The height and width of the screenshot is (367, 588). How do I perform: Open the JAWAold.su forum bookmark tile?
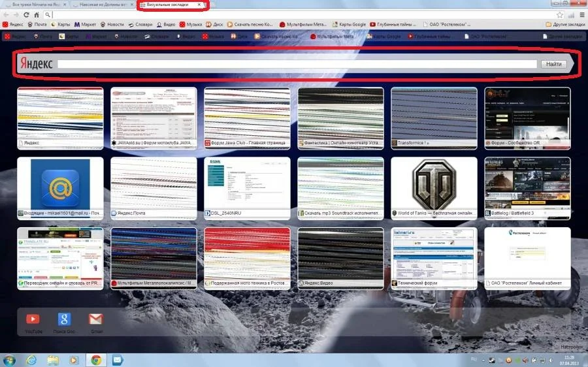pyautogui.click(x=154, y=118)
